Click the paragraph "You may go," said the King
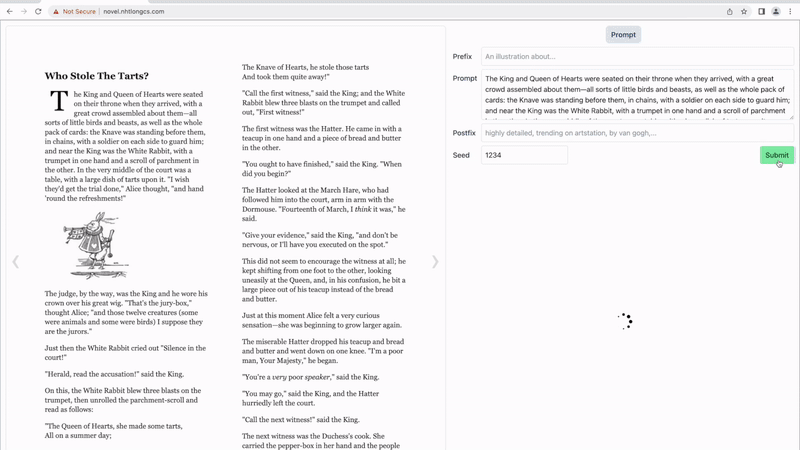The height and width of the screenshot is (450, 800). (x=310, y=398)
